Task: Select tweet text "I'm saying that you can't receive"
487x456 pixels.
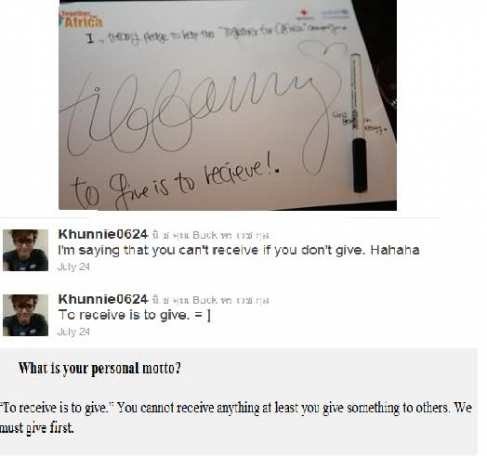Action: [158, 250]
